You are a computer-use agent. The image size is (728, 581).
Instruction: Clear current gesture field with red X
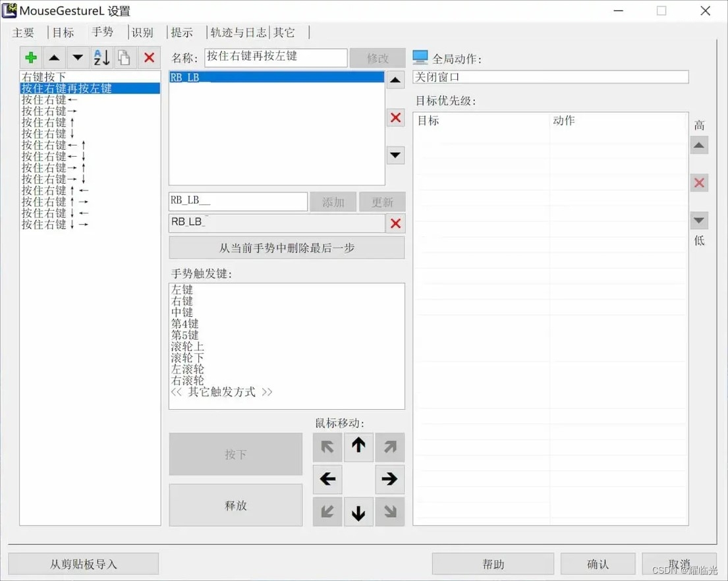pyautogui.click(x=395, y=223)
